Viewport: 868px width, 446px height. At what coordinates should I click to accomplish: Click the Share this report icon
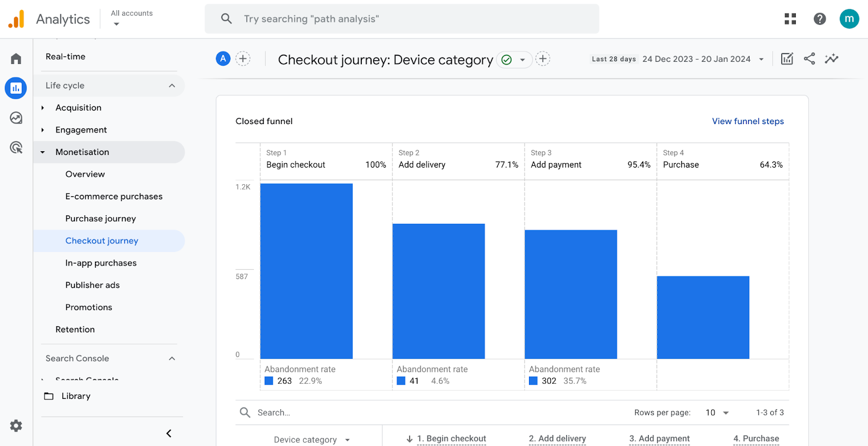(x=809, y=59)
